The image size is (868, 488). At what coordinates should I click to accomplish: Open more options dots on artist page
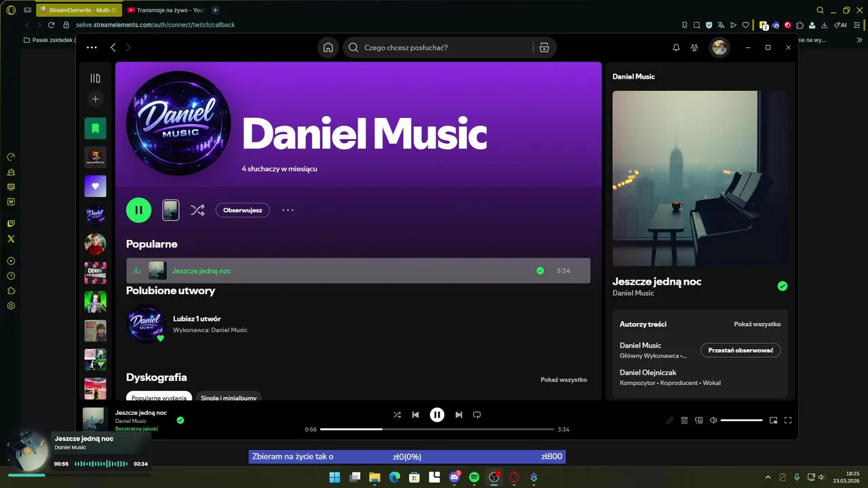[288, 210]
